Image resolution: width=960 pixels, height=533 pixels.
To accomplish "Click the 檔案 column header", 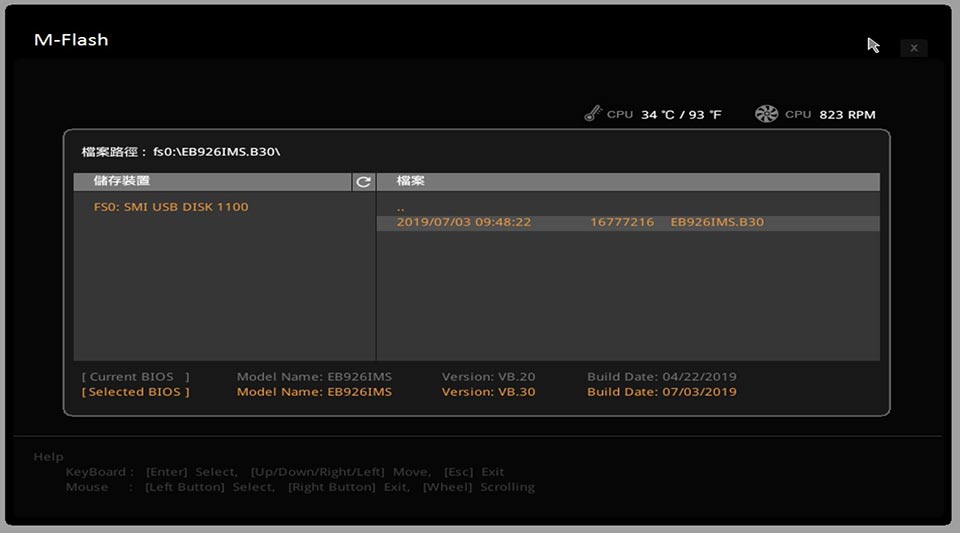I will (x=628, y=181).
